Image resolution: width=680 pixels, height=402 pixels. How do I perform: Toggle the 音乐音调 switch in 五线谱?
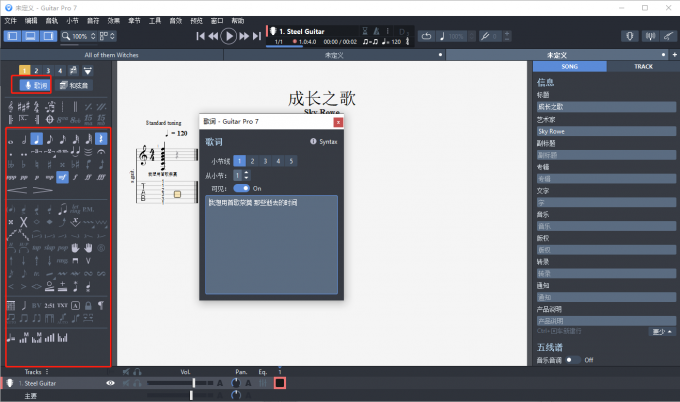[x=572, y=360]
